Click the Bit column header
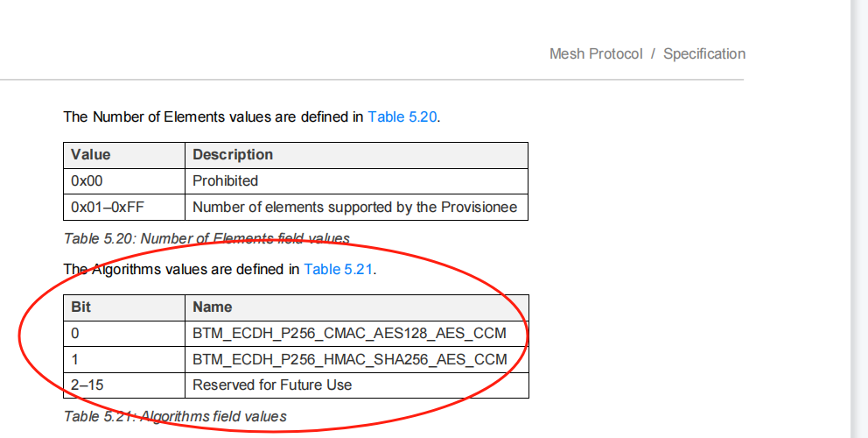 coord(124,307)
